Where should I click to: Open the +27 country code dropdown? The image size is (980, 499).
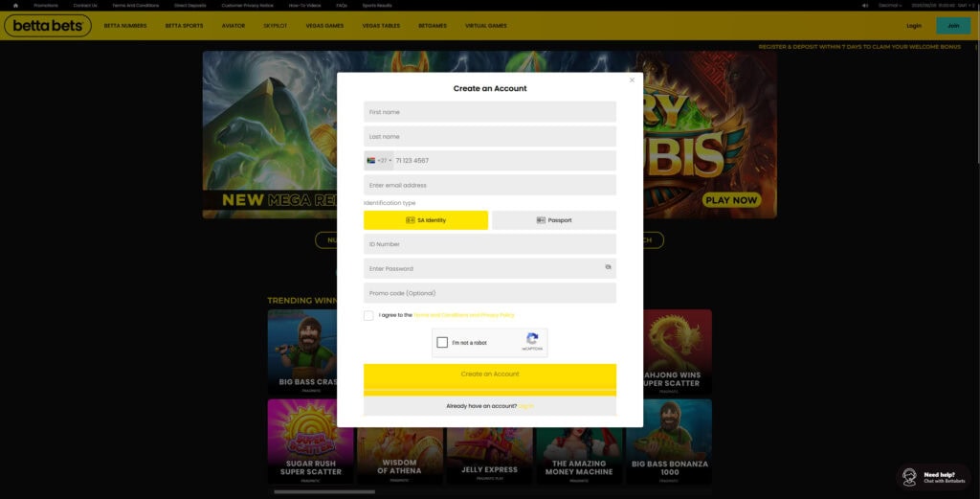tap(379, 161)
